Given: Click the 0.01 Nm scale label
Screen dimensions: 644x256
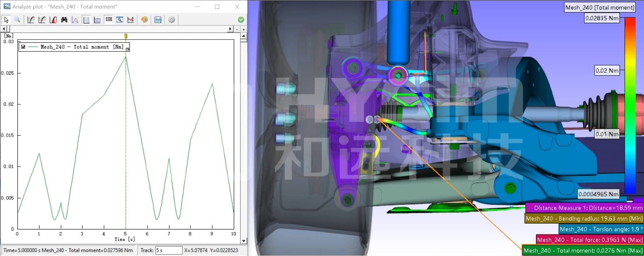Looking at the screenshot, I should pyautogui.click(x=607, y=134).
